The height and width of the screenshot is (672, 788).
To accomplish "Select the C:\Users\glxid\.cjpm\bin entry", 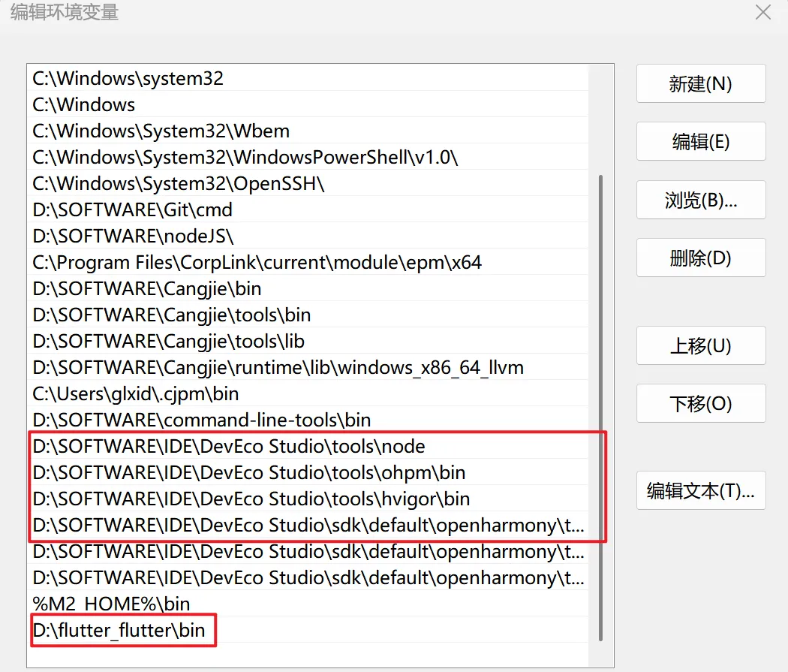I will coord(308,393).
